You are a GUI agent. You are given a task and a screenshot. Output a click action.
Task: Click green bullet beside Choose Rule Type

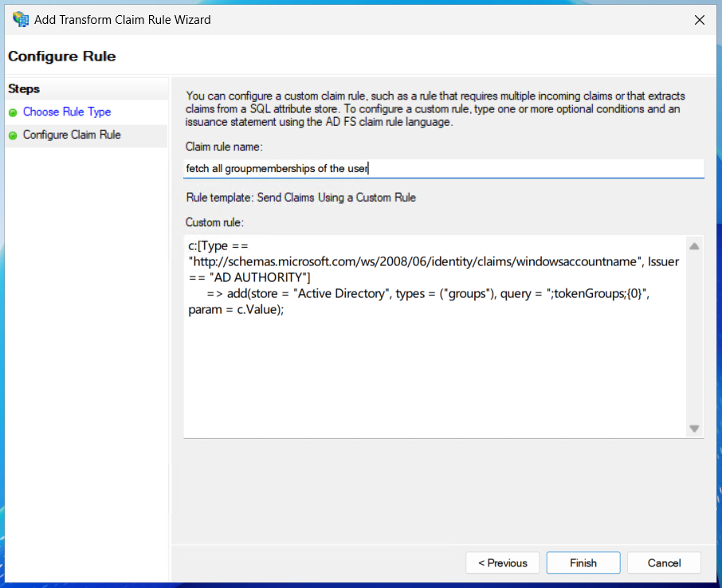[x=13, y=112]
